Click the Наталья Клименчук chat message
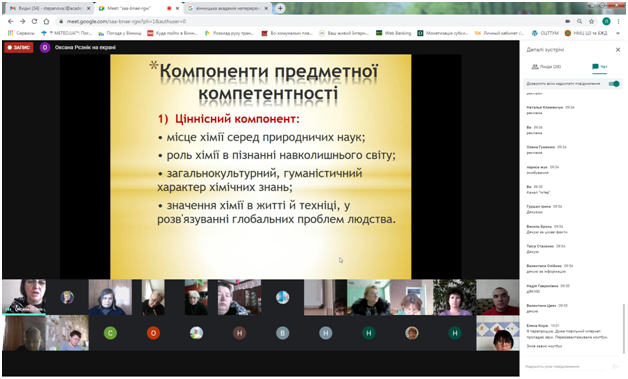The width and height of the screenshot is (628, 379). tap(550, 110)
